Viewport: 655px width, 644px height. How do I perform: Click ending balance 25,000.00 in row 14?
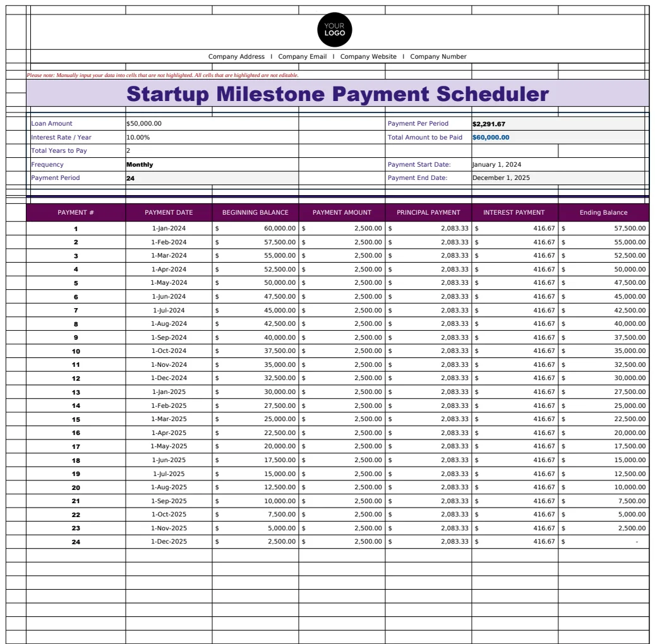[x=603, y=405]
